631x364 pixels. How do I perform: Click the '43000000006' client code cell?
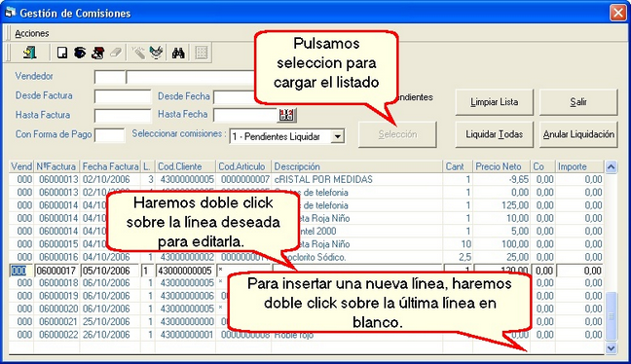(x=187, y=296)
